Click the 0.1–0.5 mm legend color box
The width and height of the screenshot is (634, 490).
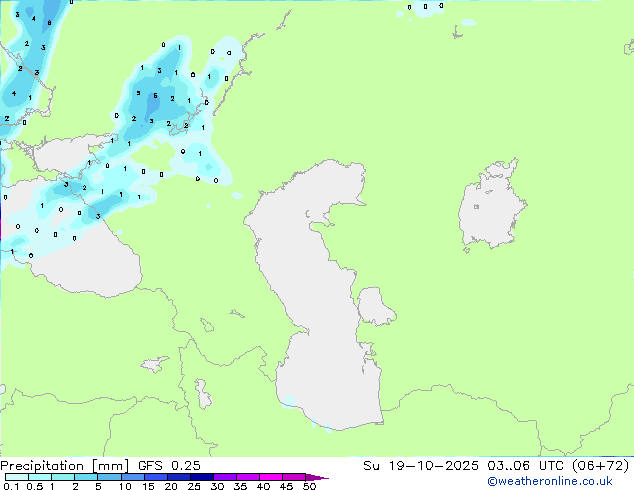click(17, 477)
